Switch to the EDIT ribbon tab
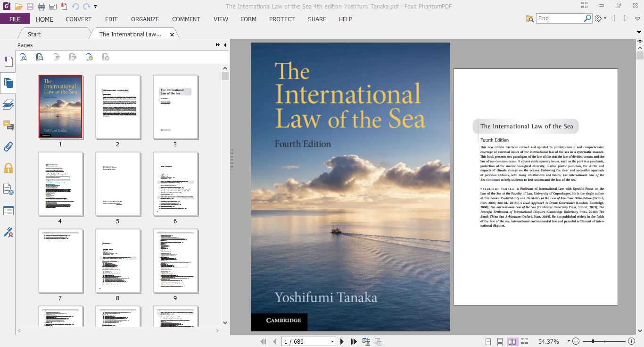 (111, 19)
